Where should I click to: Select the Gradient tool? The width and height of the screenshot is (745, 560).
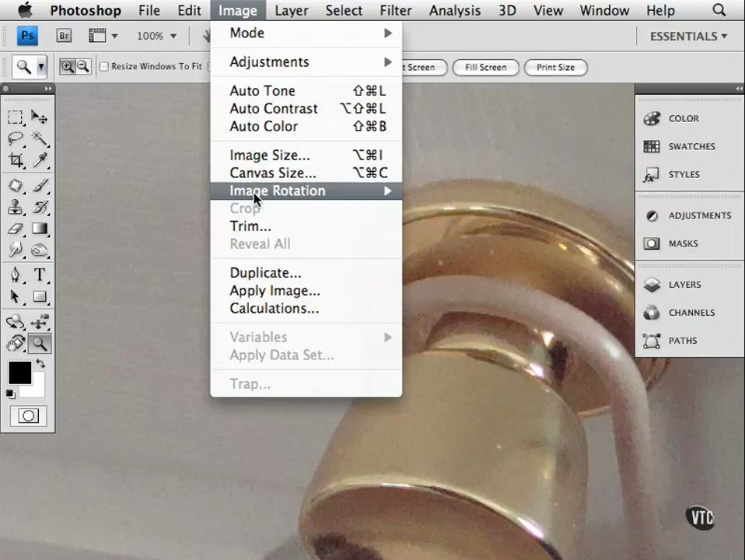click(40, 229)
